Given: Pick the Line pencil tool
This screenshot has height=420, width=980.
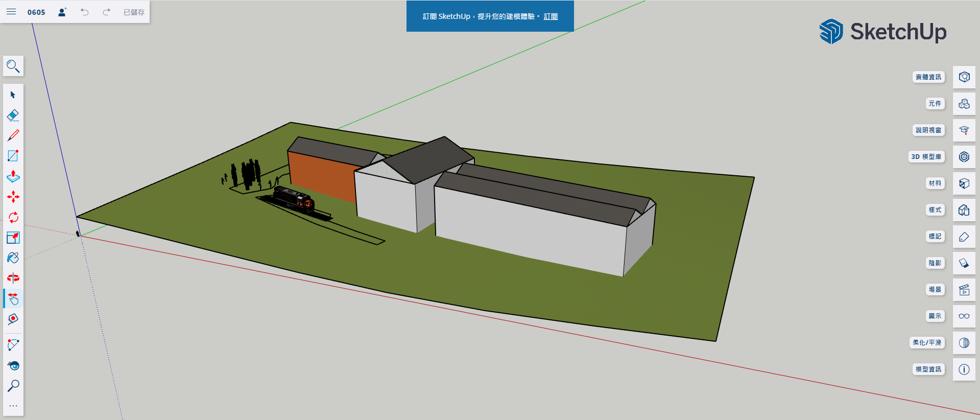Looking at the screenshot, I should pos(13,135).
